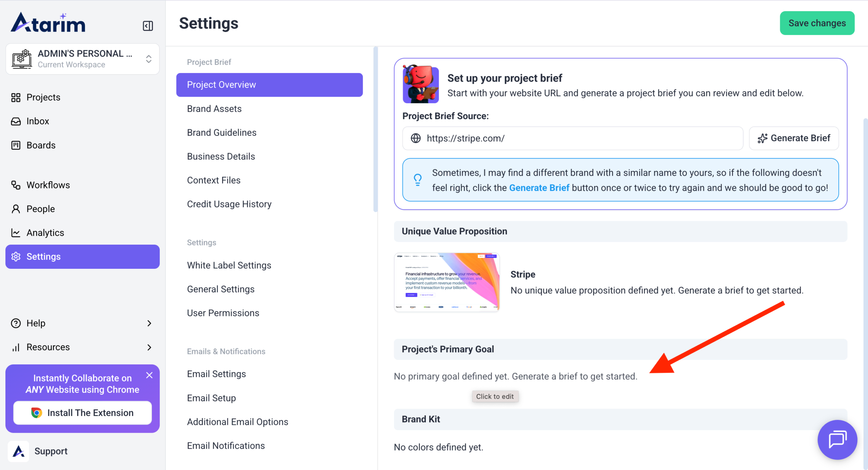
Task: Expand the Help submenu arrow
Action: tap(149, 323)
